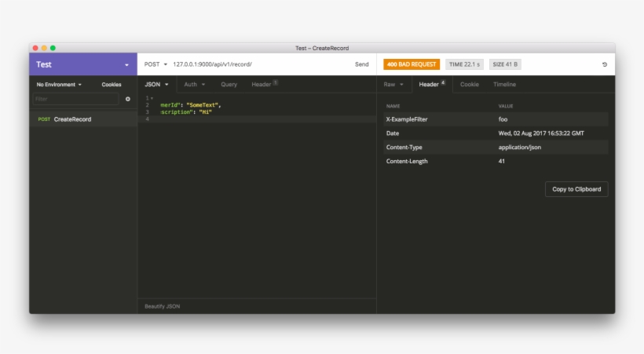Click the SIZE 41 B badge
The height and width of the screenshot is (354, 644).
click(x=505, y=64)
